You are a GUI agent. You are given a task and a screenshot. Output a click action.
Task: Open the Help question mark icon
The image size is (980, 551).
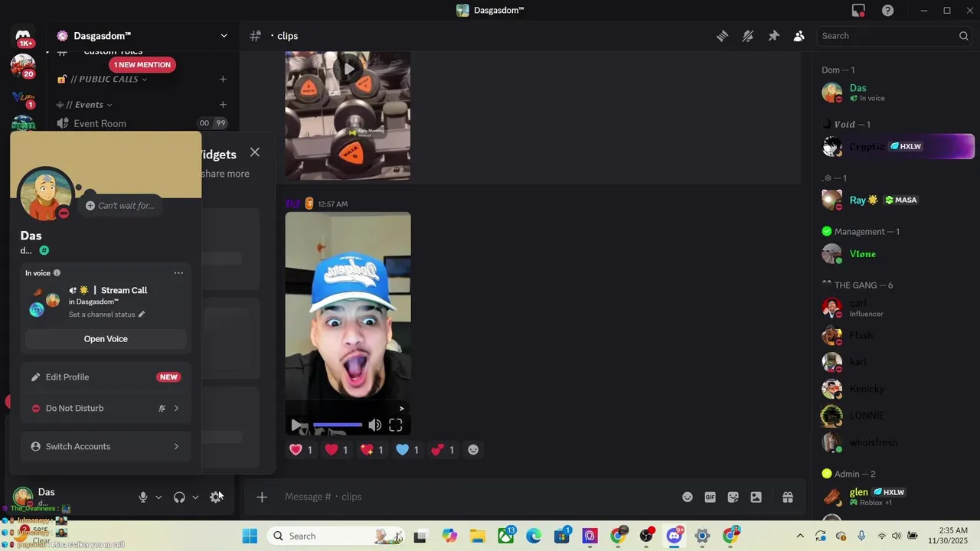[x=888, y=10]
